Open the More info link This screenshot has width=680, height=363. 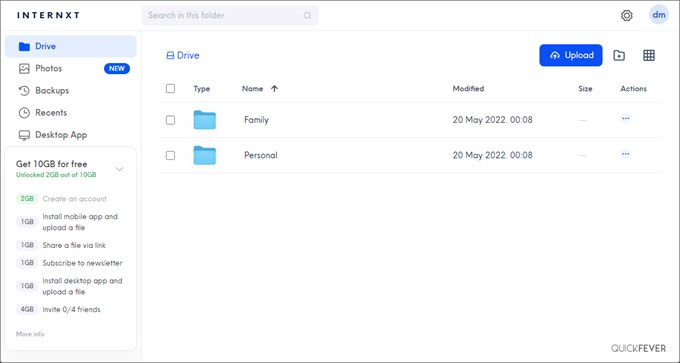30,334
